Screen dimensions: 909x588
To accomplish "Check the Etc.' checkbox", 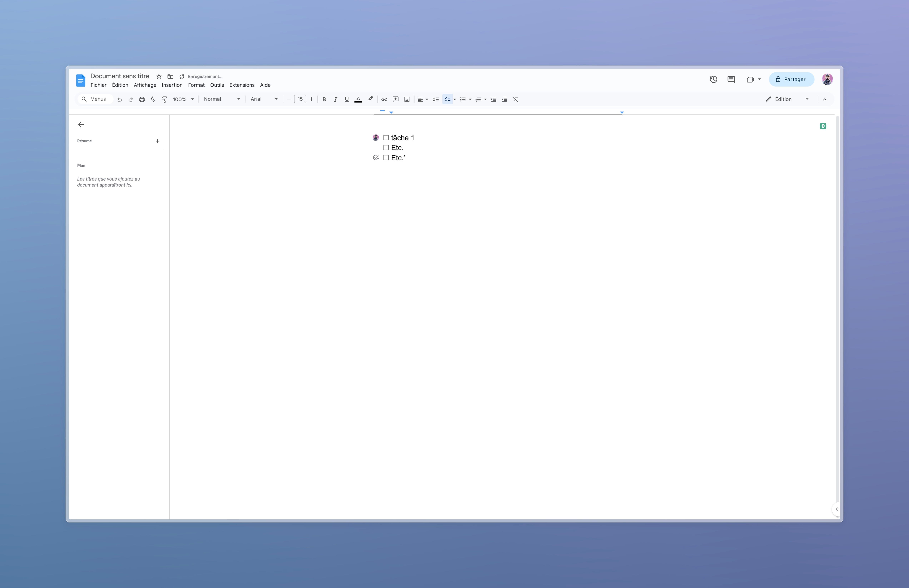I will pos(386,158).
